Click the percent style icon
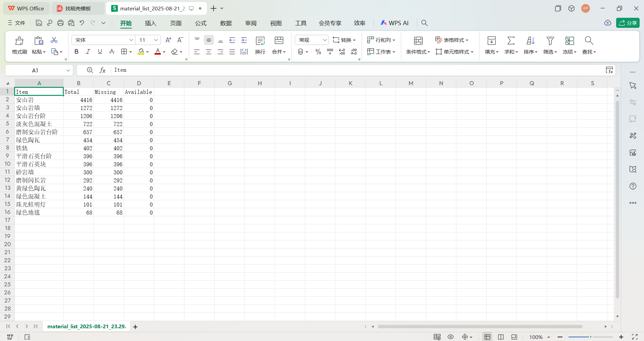 [318, 52]
